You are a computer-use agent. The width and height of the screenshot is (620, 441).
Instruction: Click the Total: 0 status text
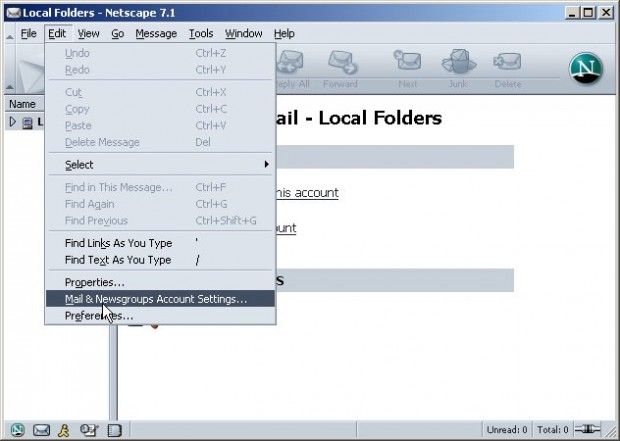(x=553, y=430)
